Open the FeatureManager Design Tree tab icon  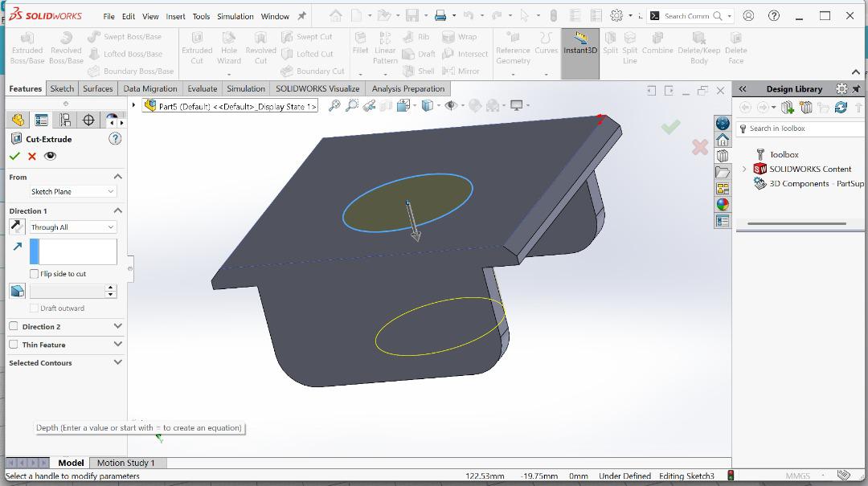click(x=18, y=120)
